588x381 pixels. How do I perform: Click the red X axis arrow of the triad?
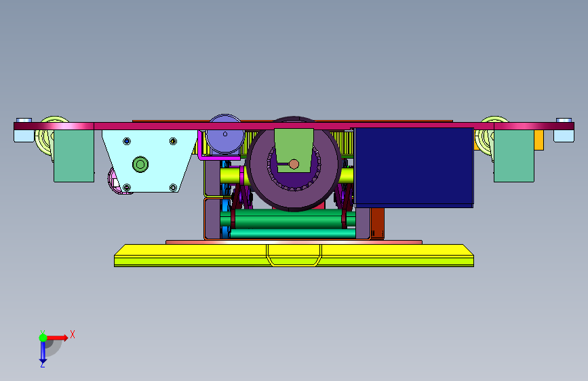(58, 338)
